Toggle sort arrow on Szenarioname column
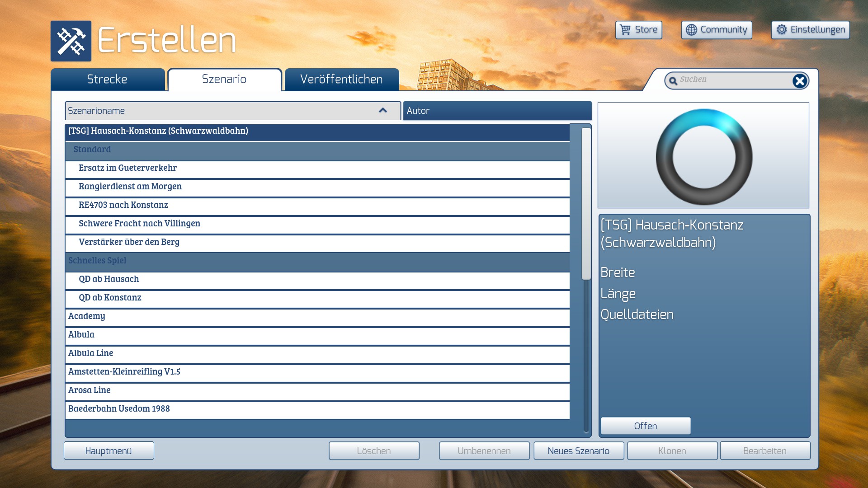868x488 pixels. point(383,111)
